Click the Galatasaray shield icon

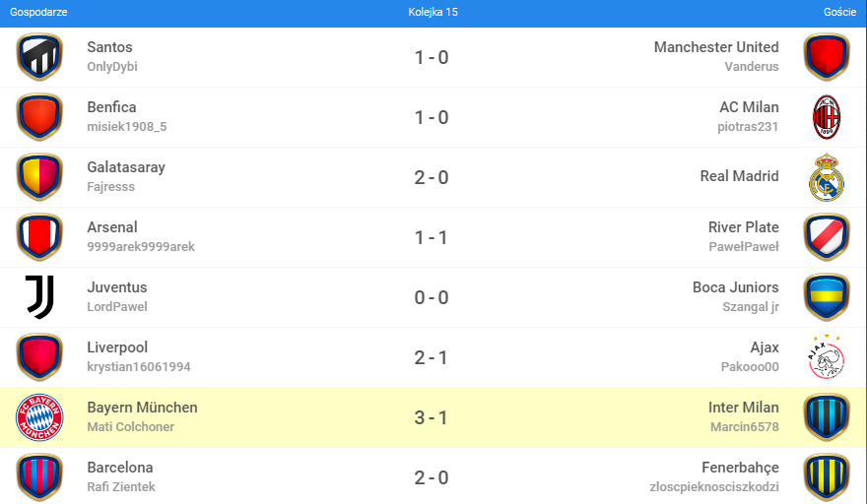coord(39,177)
